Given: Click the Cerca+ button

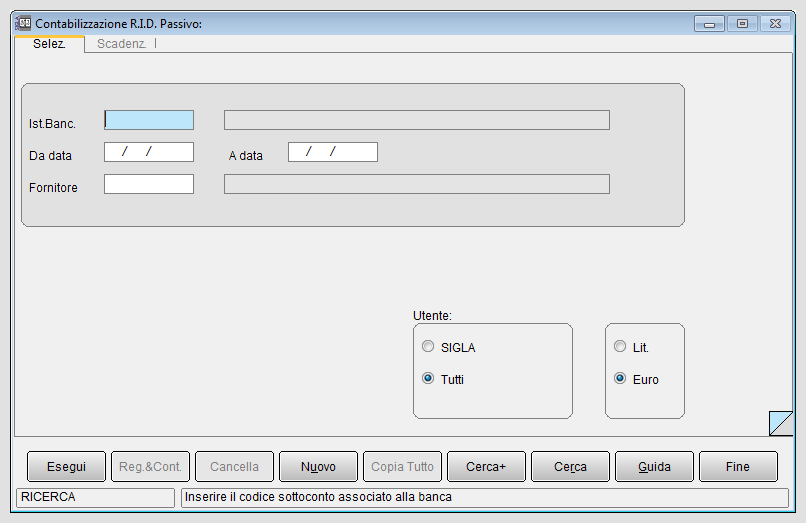Looking at the screenshot, I should point(486,466).
